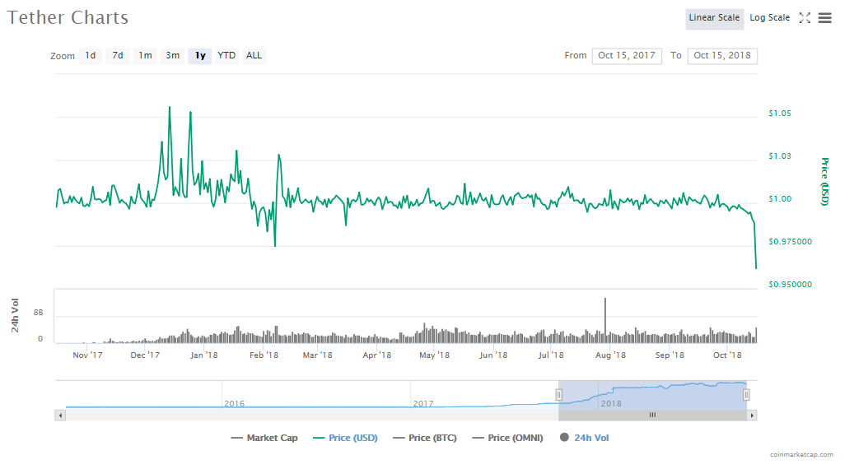Screen dimensions: 868x469
Task: Click the $0.975000 price axis label
Action: (x=790, y=242)
